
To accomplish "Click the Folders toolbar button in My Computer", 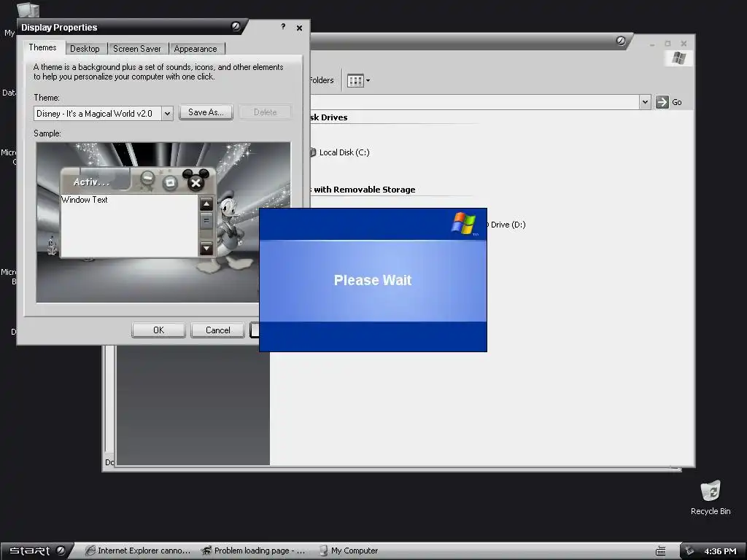I will [x=321, y=80].
